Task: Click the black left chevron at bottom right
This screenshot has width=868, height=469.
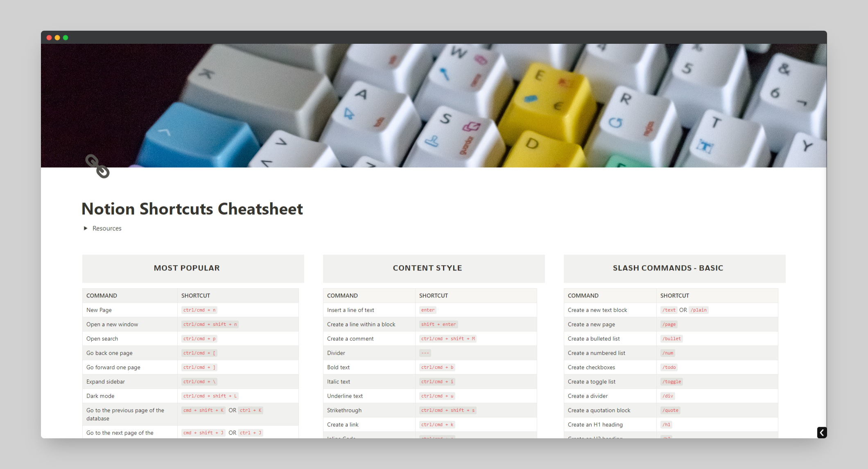Action: pos(821,433)
